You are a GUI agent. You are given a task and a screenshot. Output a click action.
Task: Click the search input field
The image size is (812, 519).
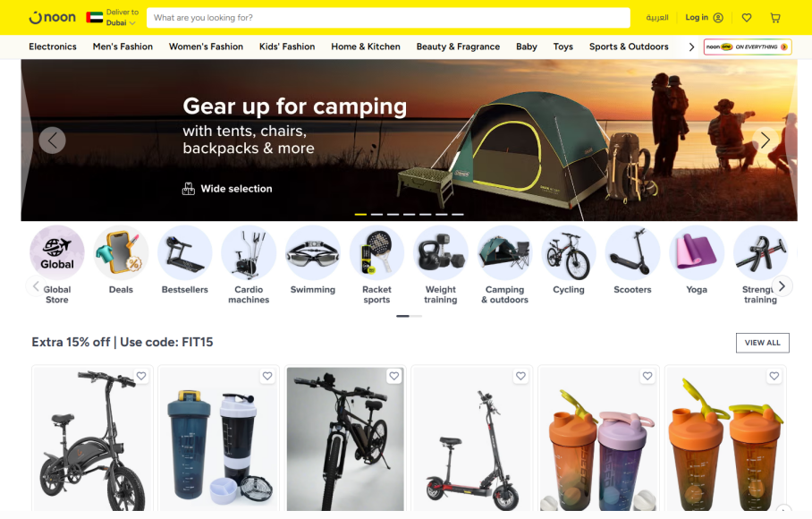[x=388, y=18]
